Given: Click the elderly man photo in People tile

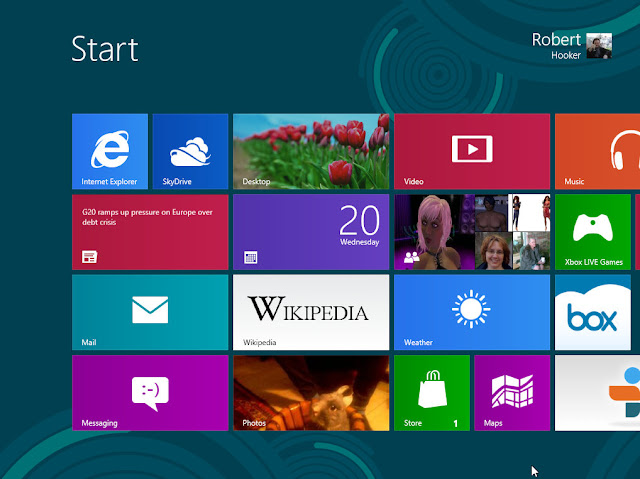Looking at the screenshot, I should pos(531,251).
